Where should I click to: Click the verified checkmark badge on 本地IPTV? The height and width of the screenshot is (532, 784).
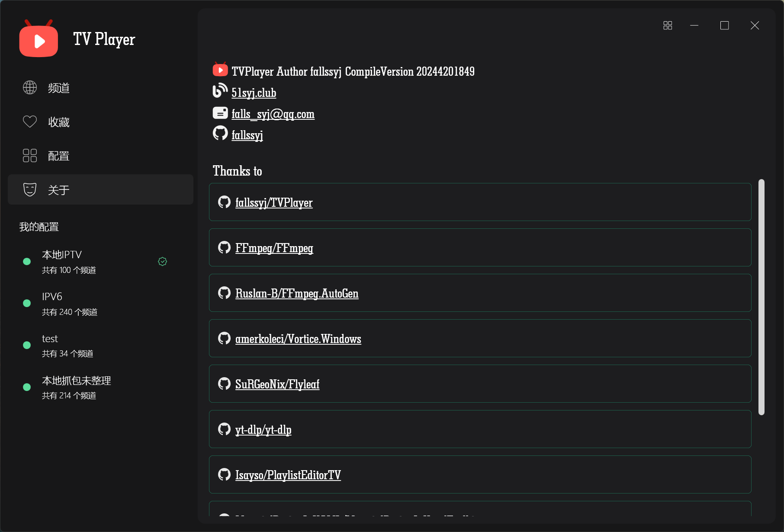(163, 261)
